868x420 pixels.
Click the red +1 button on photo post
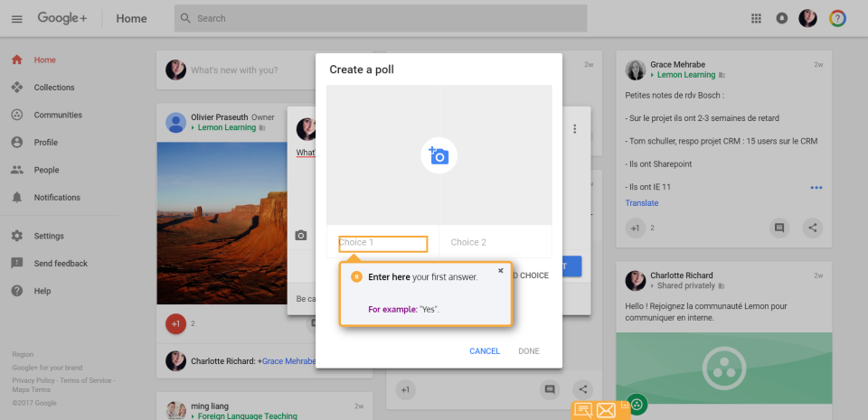point(176,322)
